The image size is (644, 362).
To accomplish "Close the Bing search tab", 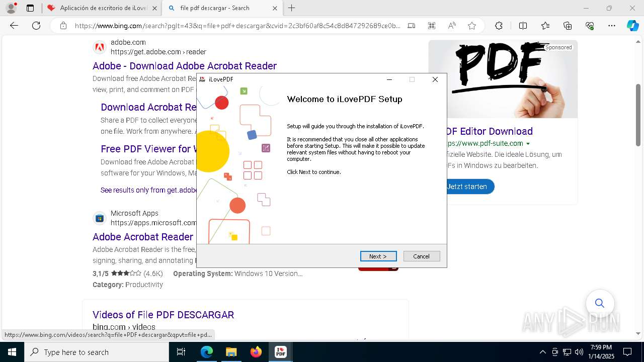I will (x=274, y=8).
